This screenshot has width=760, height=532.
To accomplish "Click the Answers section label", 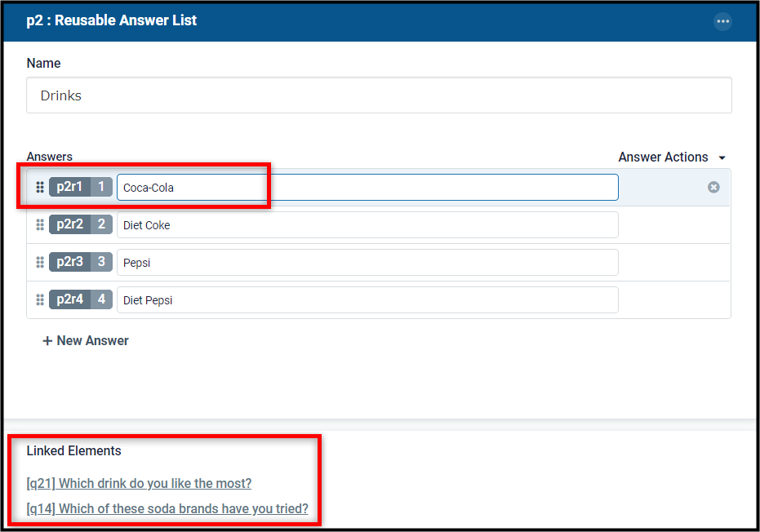I will (50, 157).
